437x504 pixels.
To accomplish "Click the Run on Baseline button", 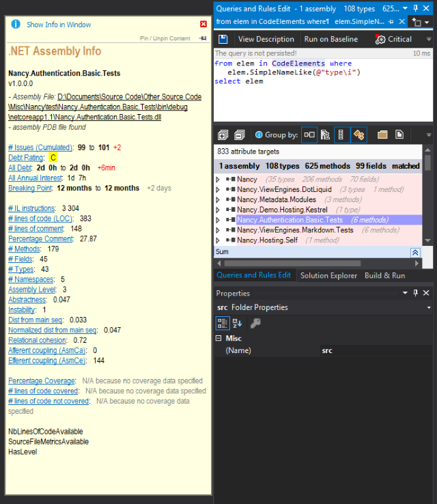I will coord(331,39).
